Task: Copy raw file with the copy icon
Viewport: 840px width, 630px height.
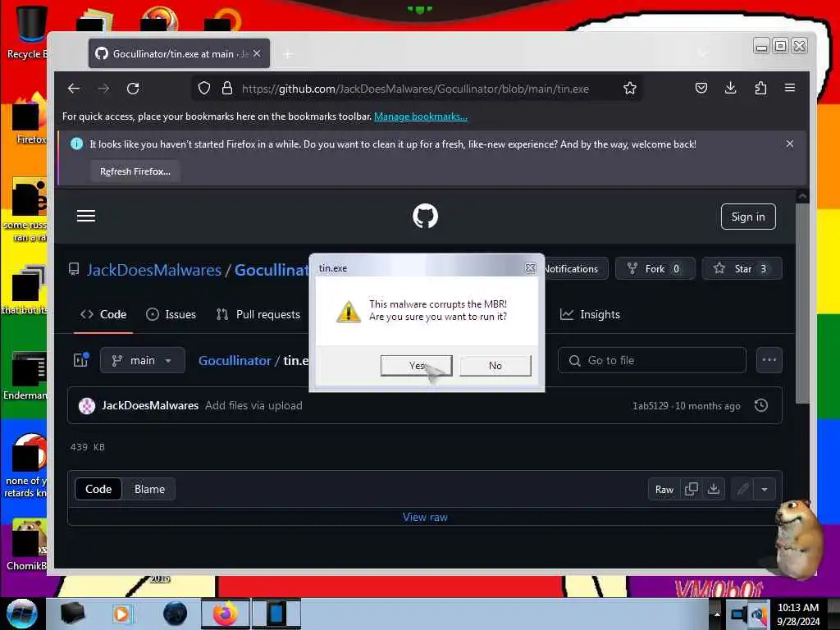Action: click(691, 489)
